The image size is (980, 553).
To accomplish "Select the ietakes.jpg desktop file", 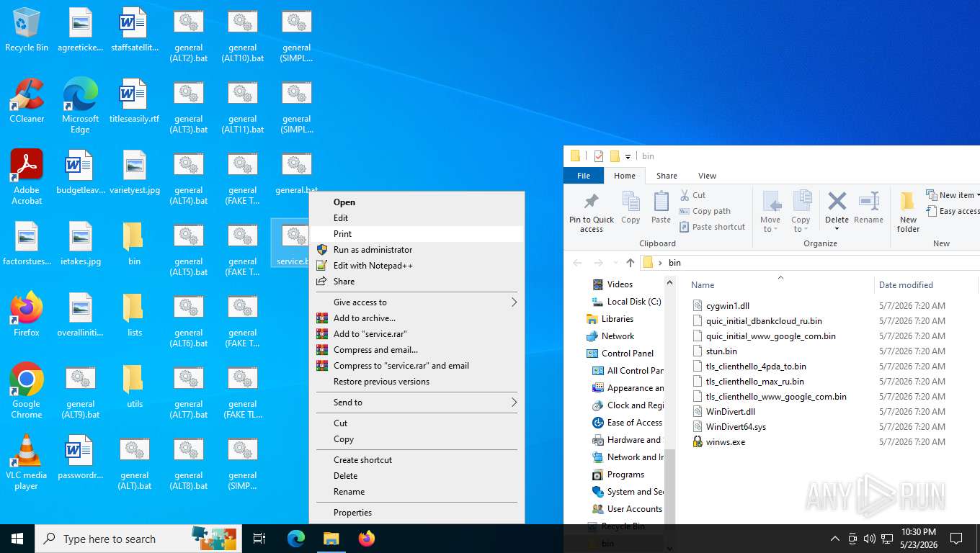I will pyautogui.click(x=80, y=243).
